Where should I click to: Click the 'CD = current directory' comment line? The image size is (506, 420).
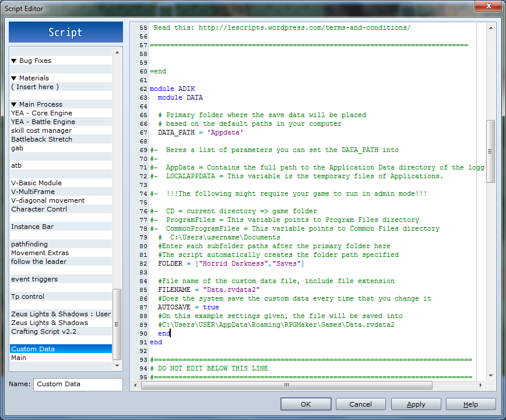pos(234,211)
